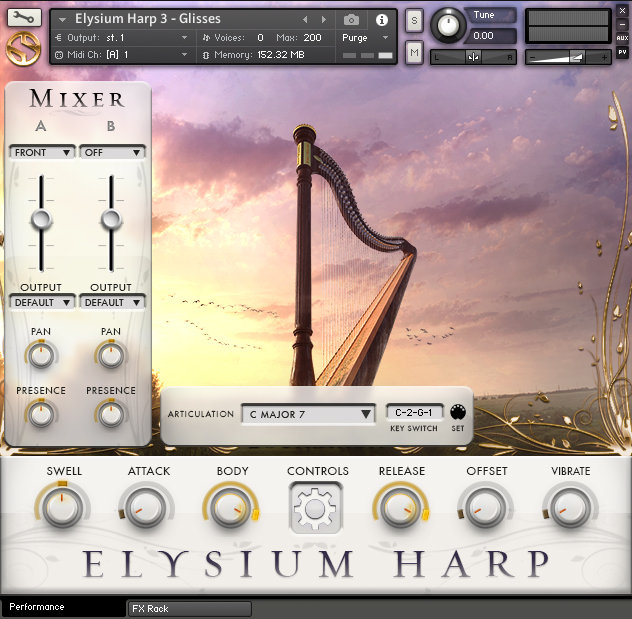
Task: Expand the C MAJOR 7 articulation dropdown
Action: click(x=309, y=414)
